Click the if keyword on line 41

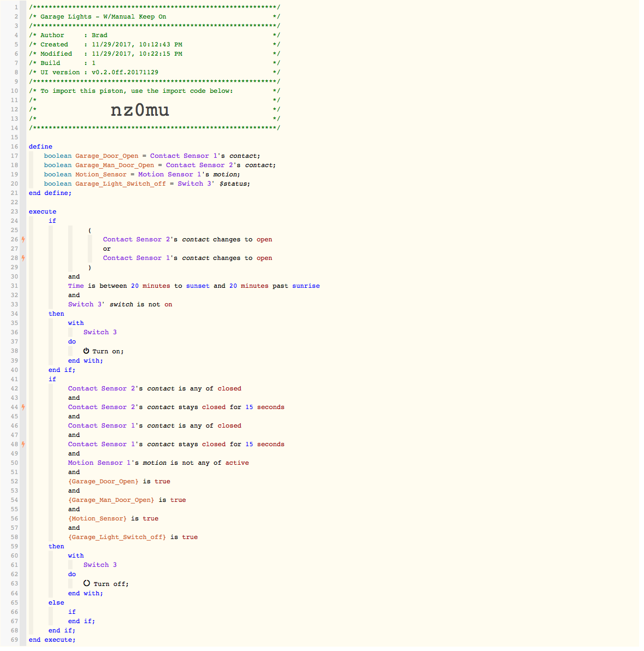coord(52,379)
